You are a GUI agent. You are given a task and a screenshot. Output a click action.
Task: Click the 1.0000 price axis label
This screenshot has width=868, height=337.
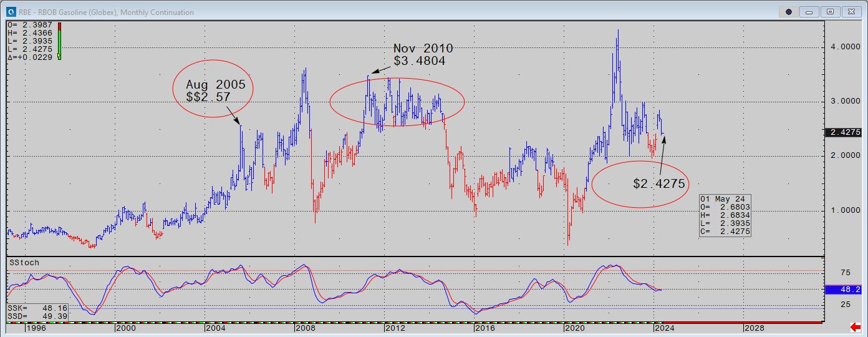click(x=845, y=210)
